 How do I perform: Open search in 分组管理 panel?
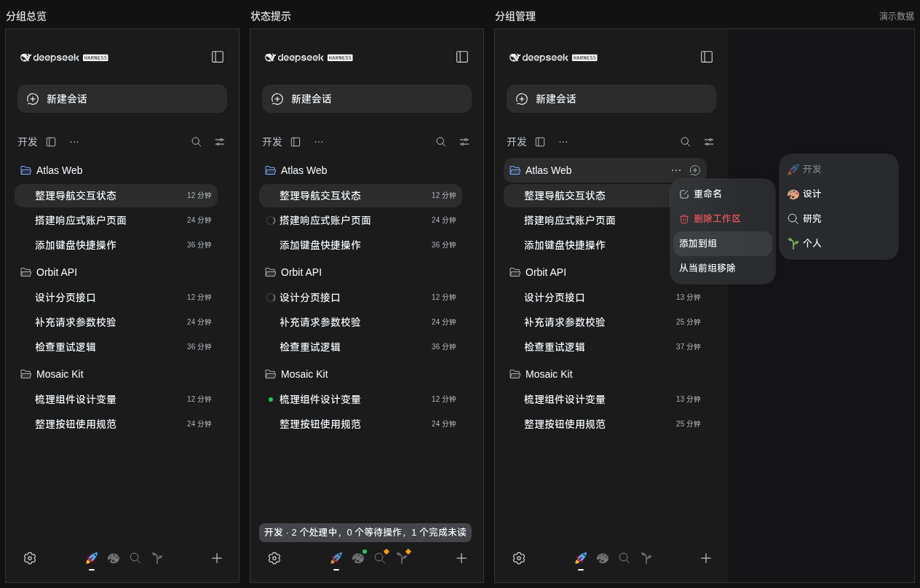[x=686, y=142]
